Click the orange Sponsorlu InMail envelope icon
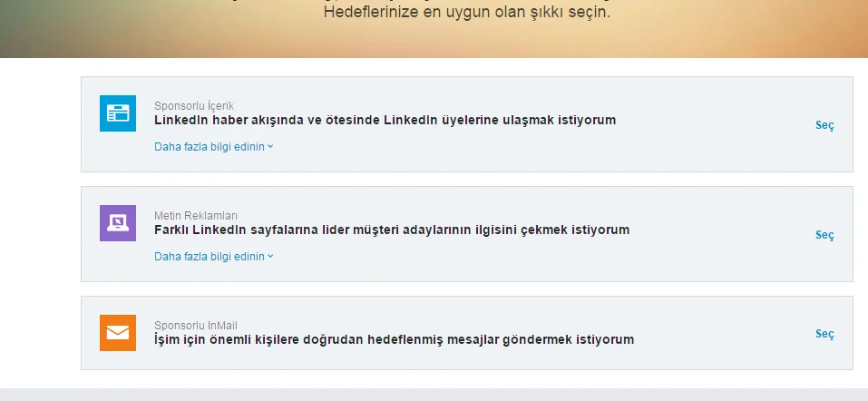Image resolution: width=868 pixels, height=401 pixels. pos(118,333)
